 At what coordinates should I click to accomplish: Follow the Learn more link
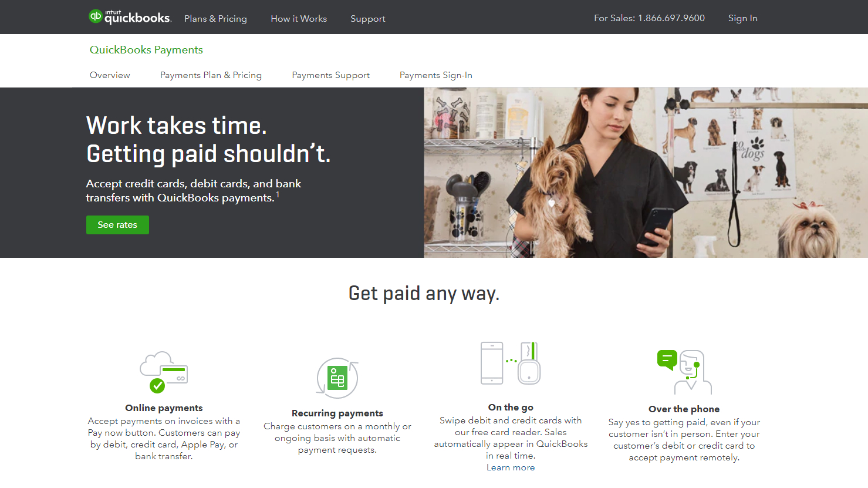(x=511, y=467)
